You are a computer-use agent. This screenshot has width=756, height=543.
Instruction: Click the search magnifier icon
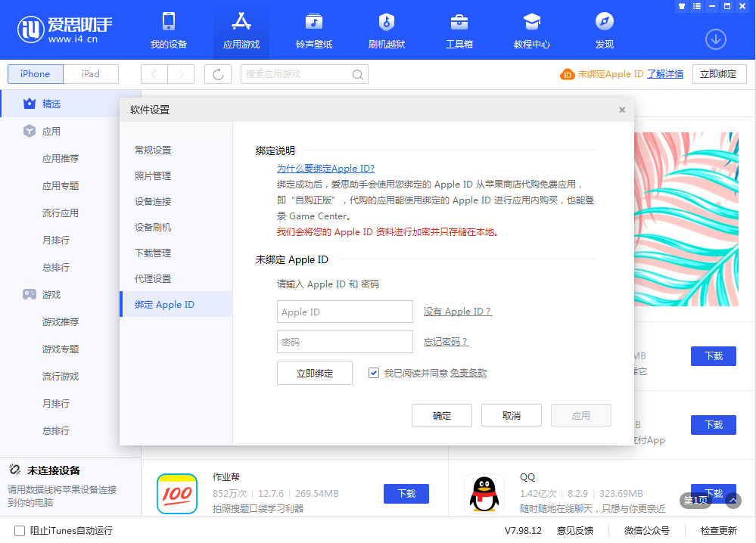tap(357, 75)
